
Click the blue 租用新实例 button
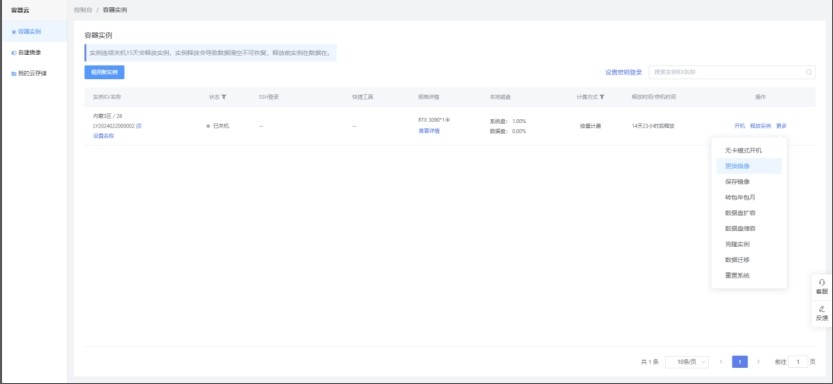point(104,72)
